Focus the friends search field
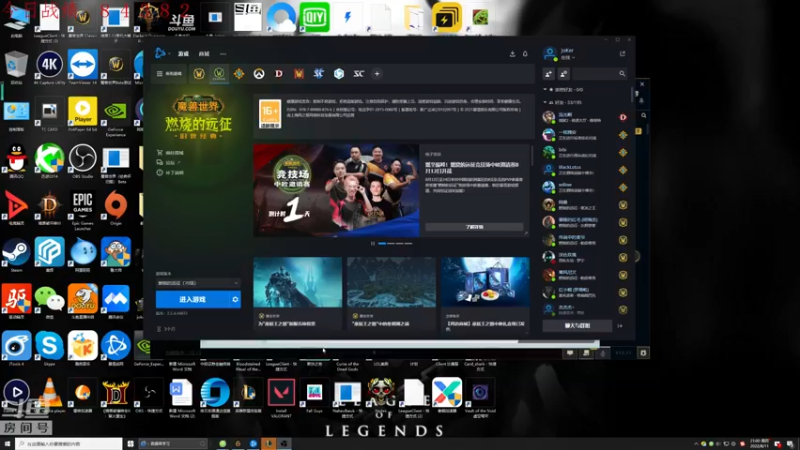 pos(599,74)
